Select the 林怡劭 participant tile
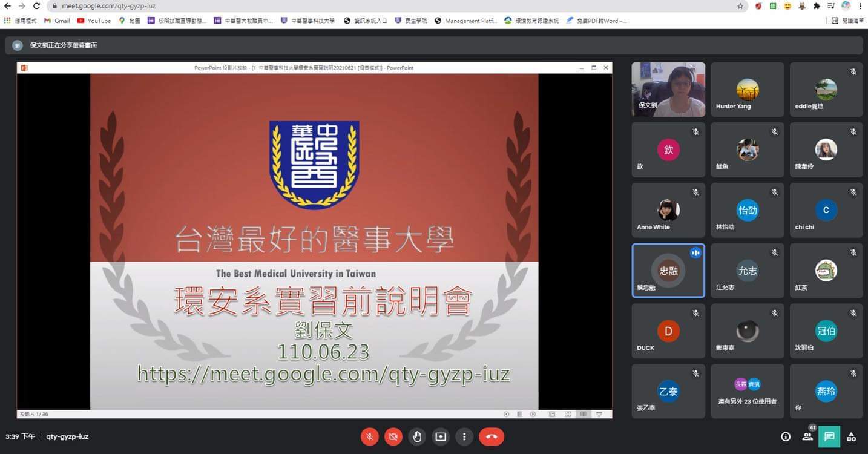Image resolution: width=868 pixels, height=454 pixels. pyautogui.click(x=748, y=211)
